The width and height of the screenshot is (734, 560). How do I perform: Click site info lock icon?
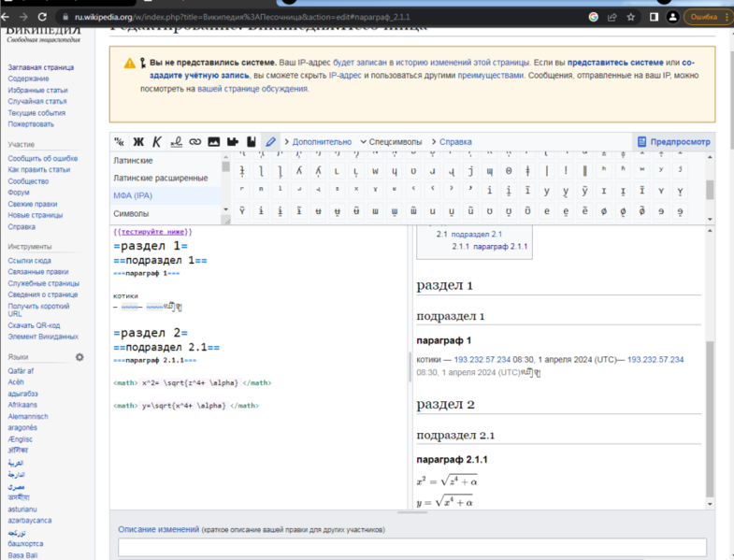click(65, 17)
